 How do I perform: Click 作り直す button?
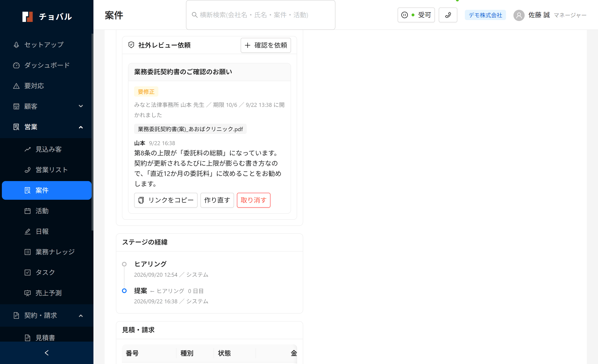coord(217,200)
